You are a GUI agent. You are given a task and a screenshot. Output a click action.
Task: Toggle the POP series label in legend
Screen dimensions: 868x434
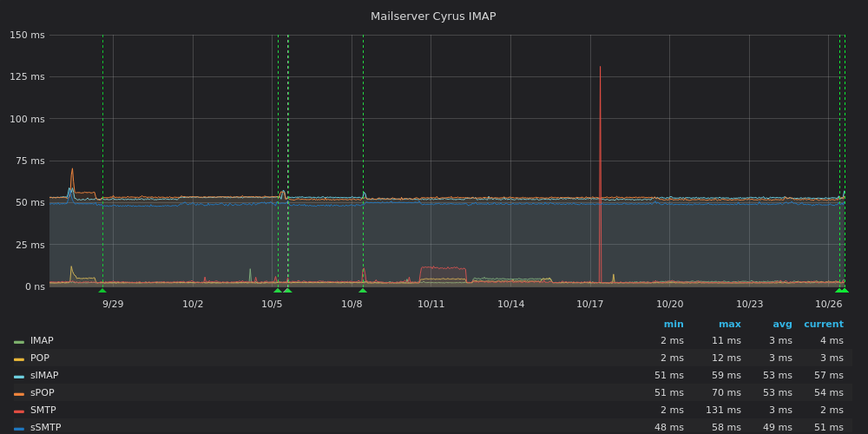[40, 358]
